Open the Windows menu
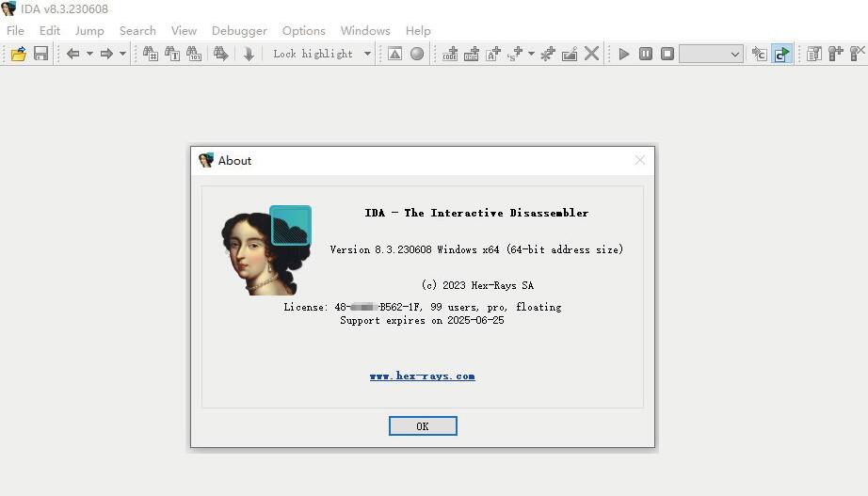Screen dimensions: 868x496 tap(365, 30)
